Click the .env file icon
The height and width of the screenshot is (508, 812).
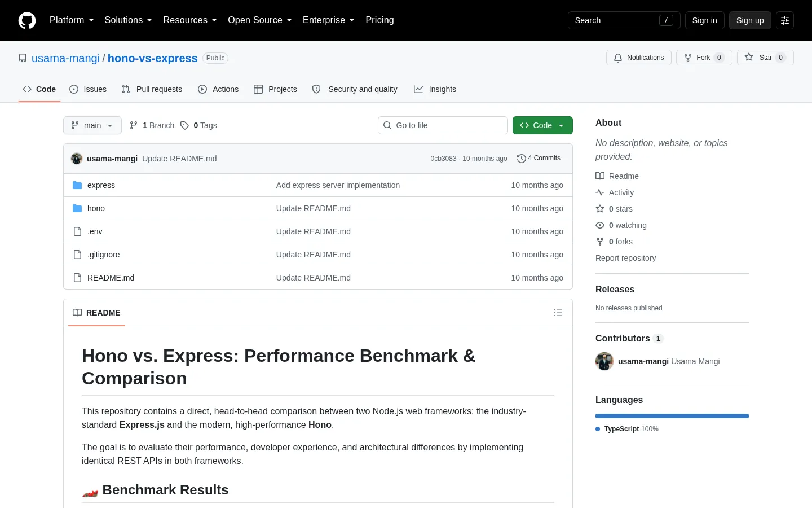(78, 231)
